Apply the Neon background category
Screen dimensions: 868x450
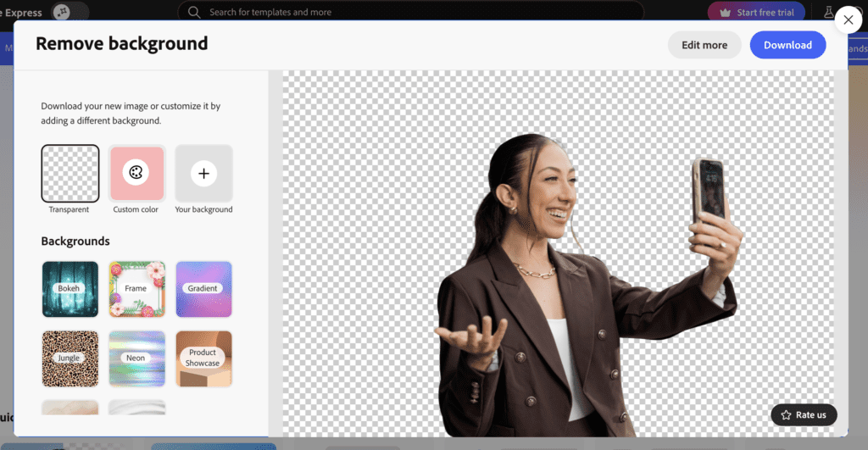tap(136, 358)
